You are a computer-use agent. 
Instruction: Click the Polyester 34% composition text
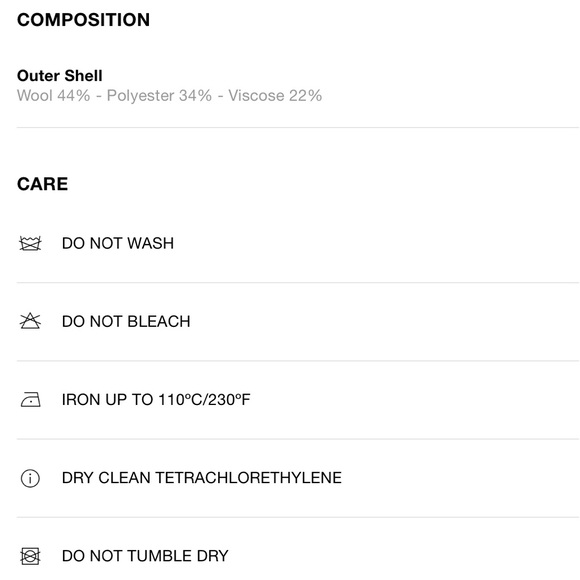click(159, 95)
